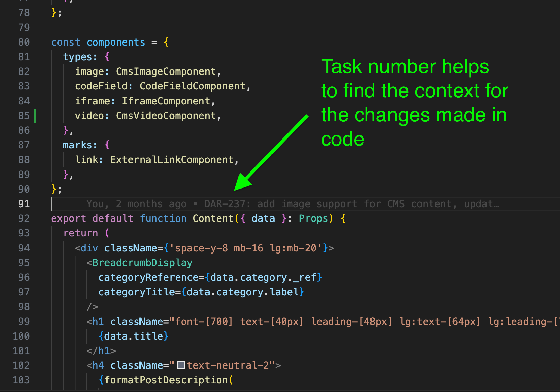Viewport: 560px width, 392px height.
Task: Click the CmsImageComponent identifier
Action: coord(166,71)
